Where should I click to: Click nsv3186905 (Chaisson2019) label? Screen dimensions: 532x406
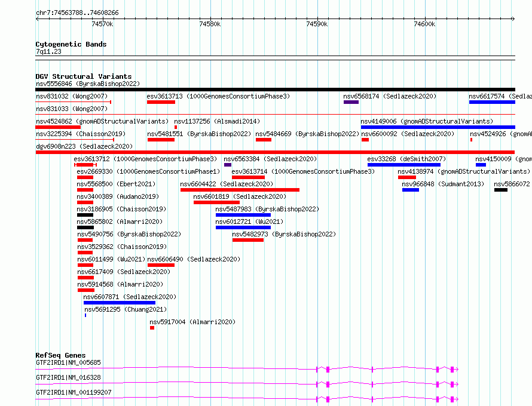coord(121,209)
